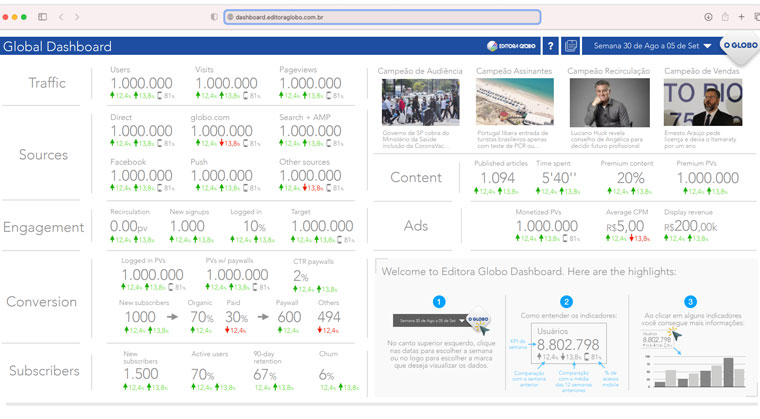Select the Facebook source value
Image resolution: width=760 pixels, height=419 pixels.
click(x=141, y=176)
